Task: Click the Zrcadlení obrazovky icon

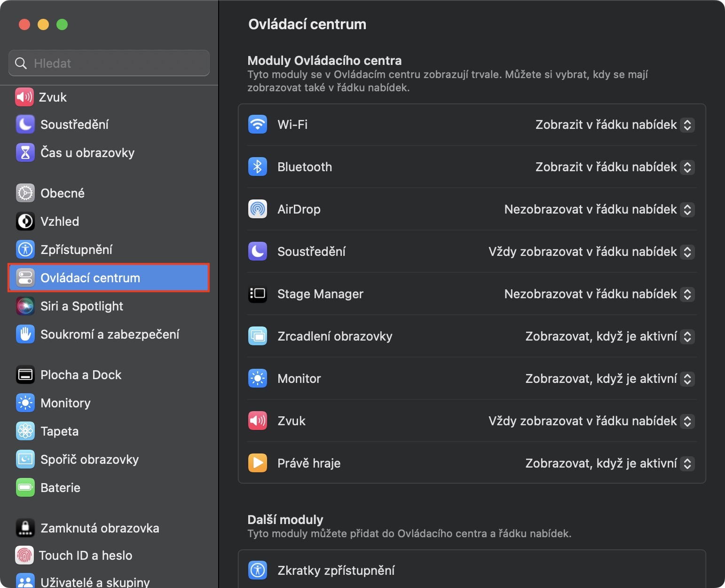Action: click(258, 336)
